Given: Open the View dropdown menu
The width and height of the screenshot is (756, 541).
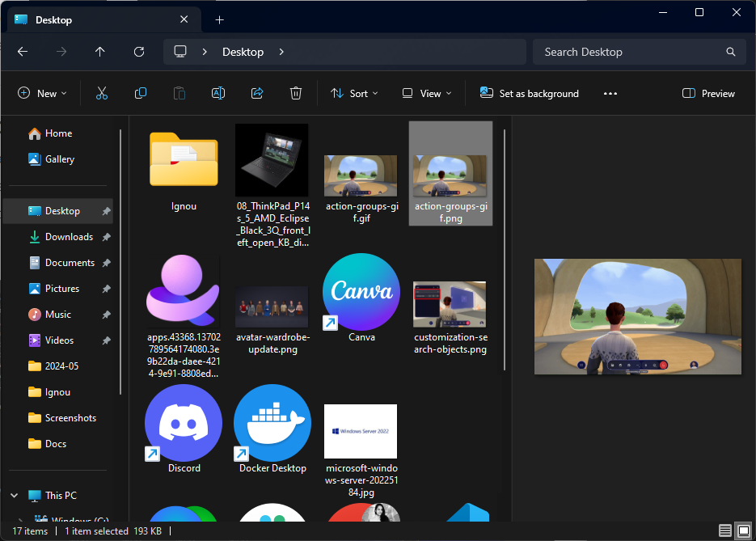Looking at the screenshot, I should click(x=427, y=94).
